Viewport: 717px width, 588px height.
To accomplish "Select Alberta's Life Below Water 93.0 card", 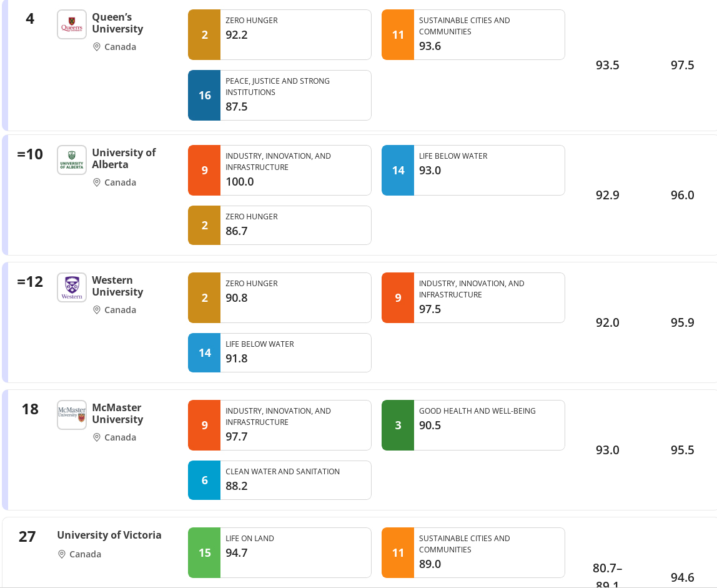I will [473, 170].
